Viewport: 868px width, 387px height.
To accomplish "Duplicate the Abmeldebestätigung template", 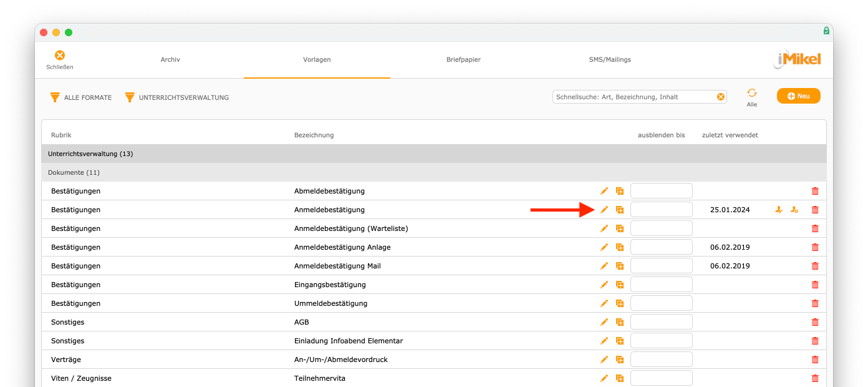I will [620, 191].
